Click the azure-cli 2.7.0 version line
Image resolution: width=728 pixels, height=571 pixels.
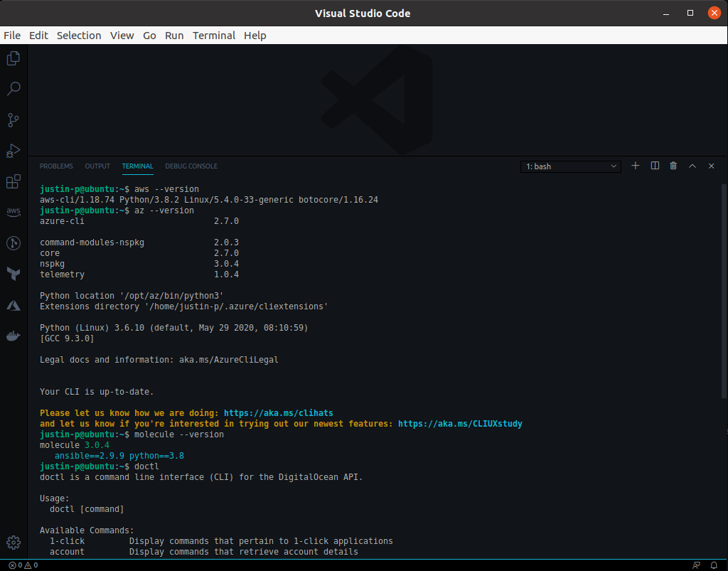tap(139, 221)
